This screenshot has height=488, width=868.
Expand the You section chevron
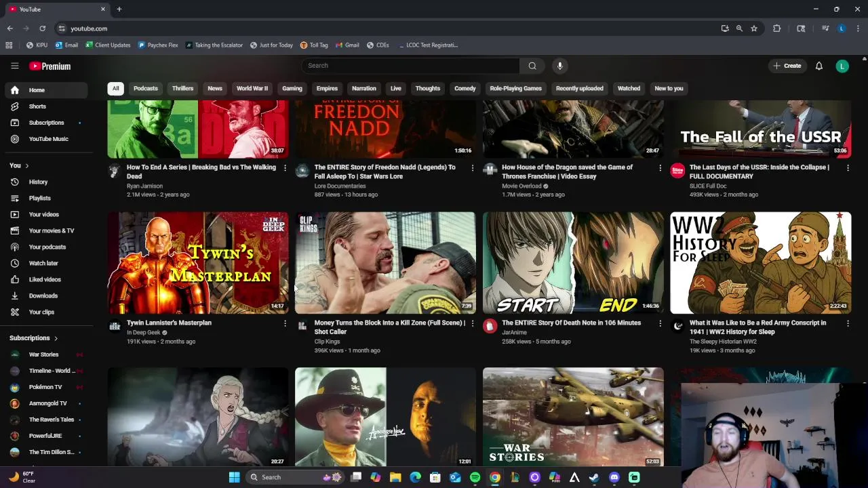(27, 165)
